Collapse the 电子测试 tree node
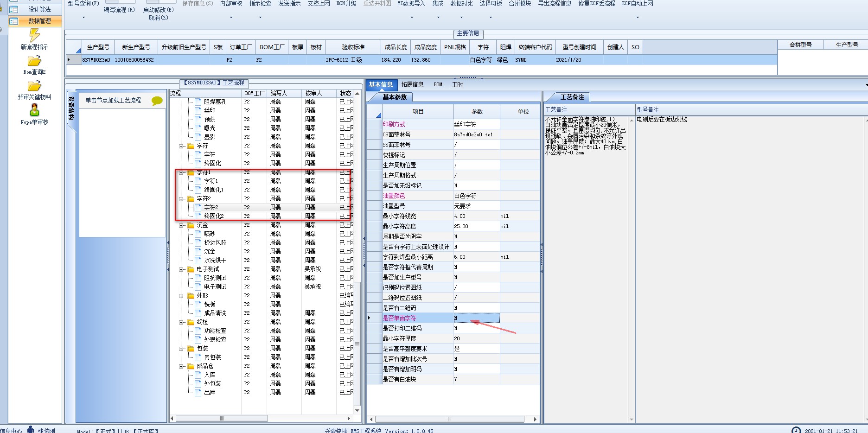This screenshot has height=433, width=868. [182, 269]
